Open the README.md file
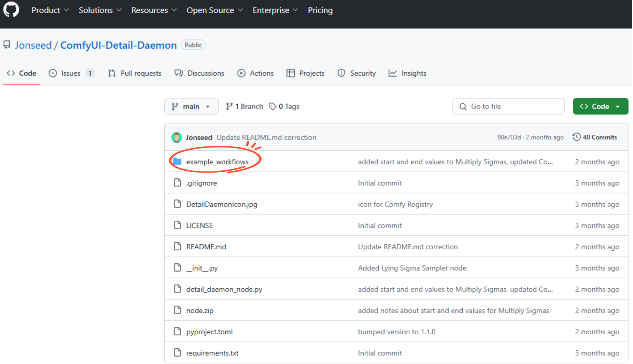Viewport: 633px width, 364px height. pos(206,247)
